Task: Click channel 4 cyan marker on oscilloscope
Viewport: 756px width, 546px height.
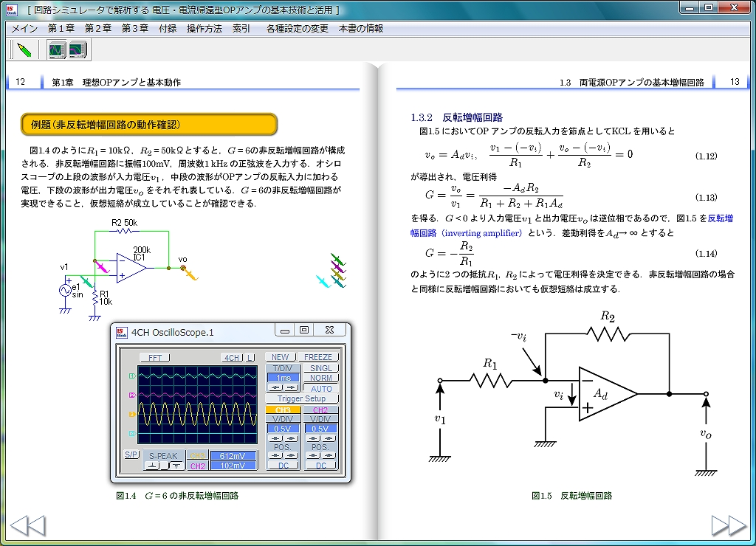Action: click(132, 433)
